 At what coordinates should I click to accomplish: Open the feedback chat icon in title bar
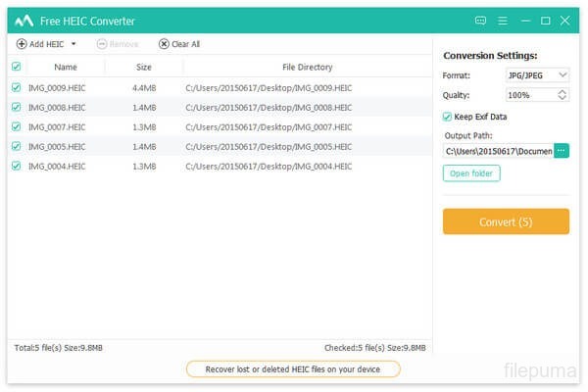click(x=480, y=20)
